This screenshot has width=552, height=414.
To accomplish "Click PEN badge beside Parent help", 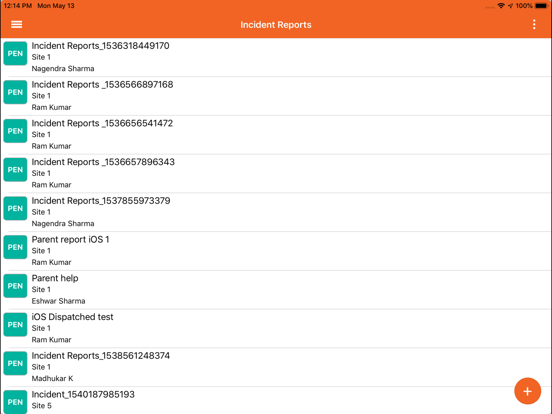I will click(15, 286).
